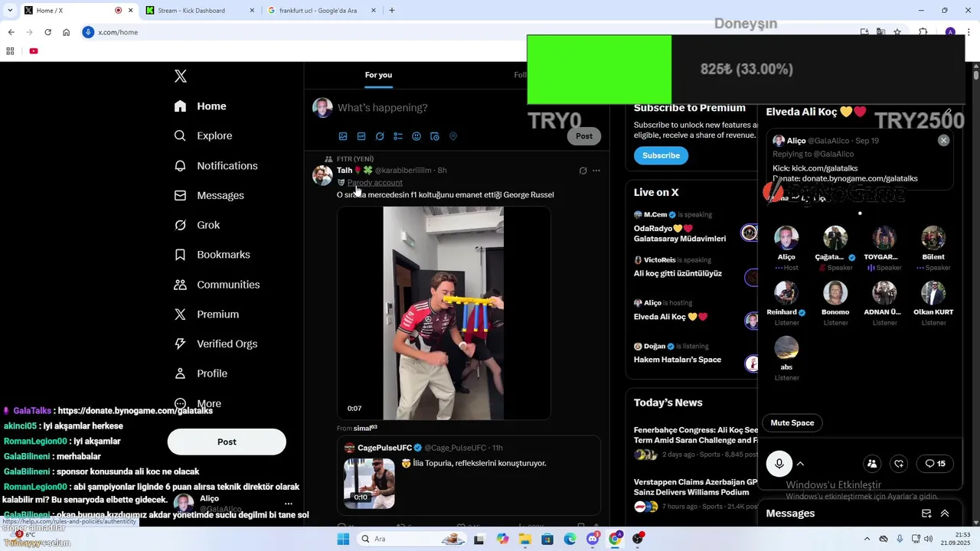Screen dimensions: 980x551
Task: Open more options on Talh's post
Action: (x=596, y=171)
